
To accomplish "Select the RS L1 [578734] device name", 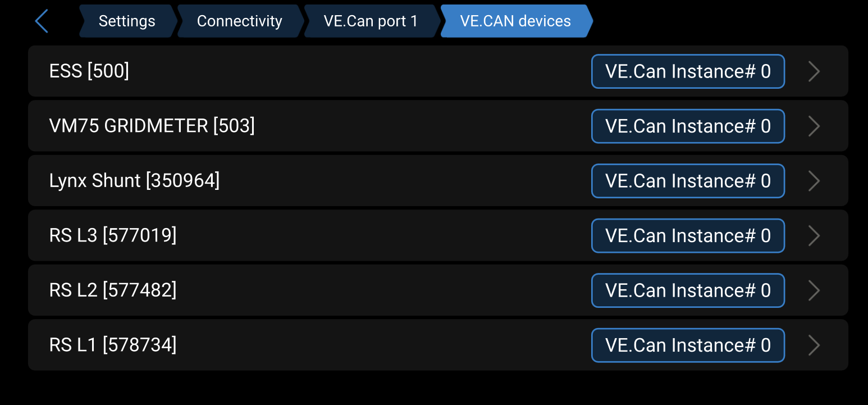I will point(113,345).
